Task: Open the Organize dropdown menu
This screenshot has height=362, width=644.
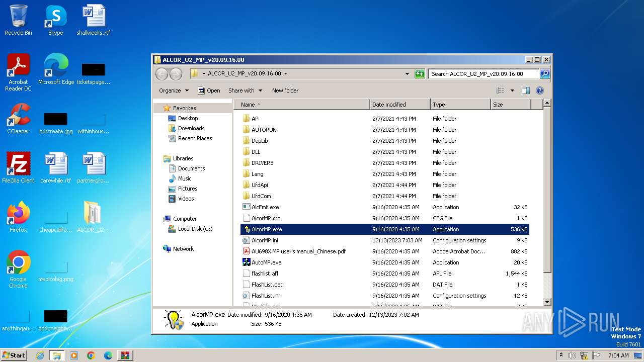Action: (174, 90)
